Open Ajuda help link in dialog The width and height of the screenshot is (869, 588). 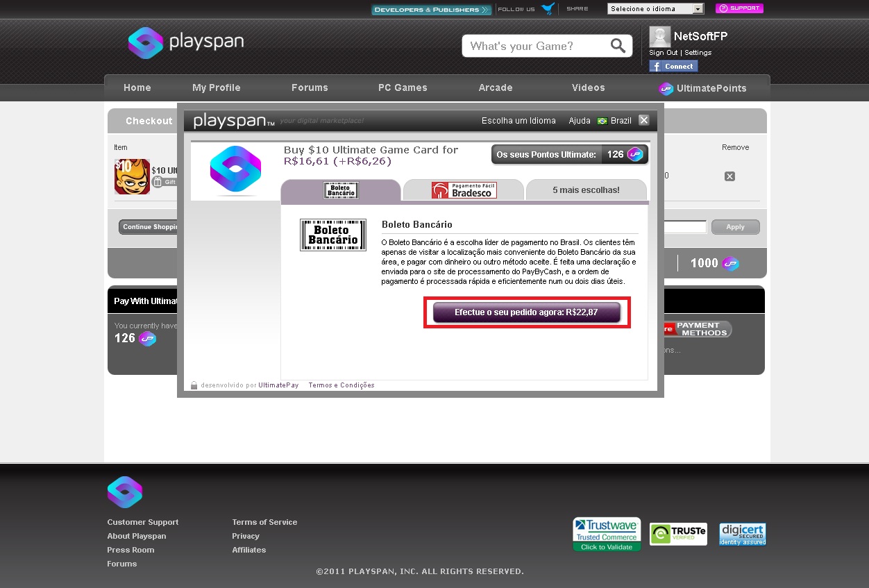580,121
